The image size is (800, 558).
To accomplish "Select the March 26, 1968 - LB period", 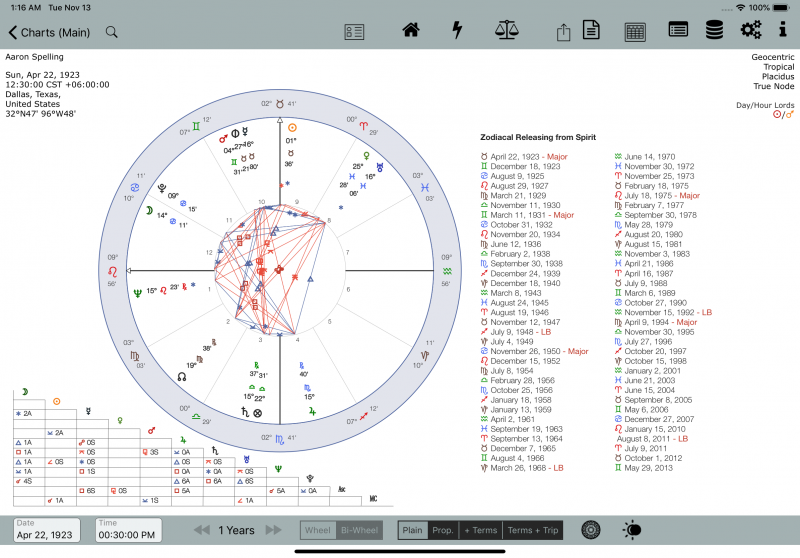I will (x=521, y=468).
